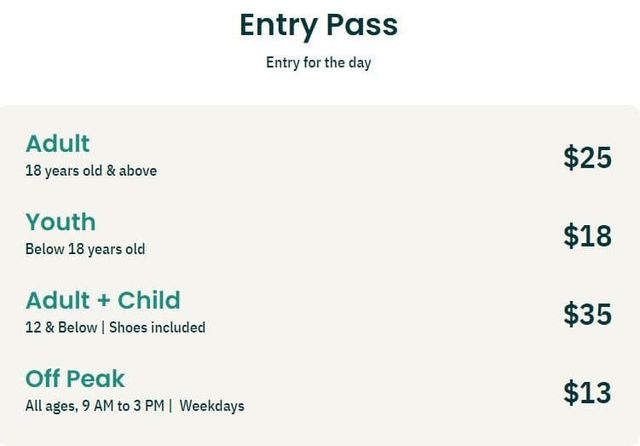Click the $13 Off Peak price
This screenshot has width=640, height=446.
point(587,393)
